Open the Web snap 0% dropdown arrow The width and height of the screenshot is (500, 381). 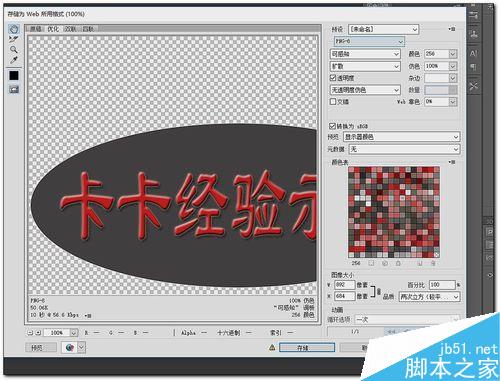coord(453,101)
